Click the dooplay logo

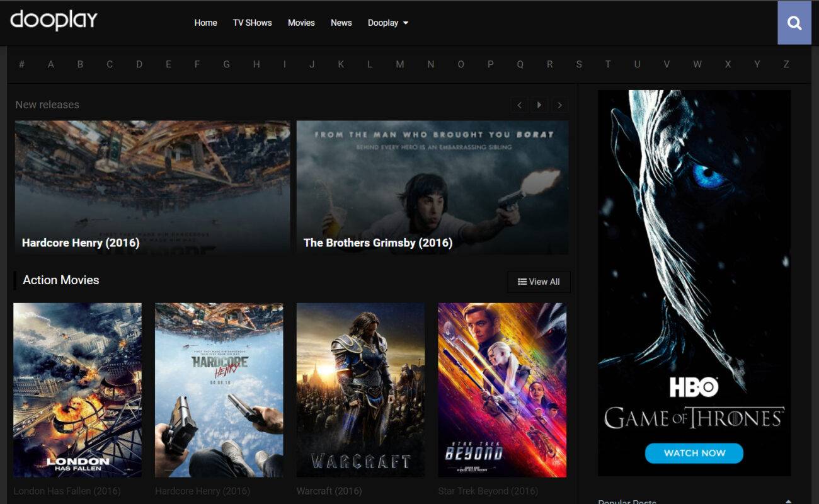(x=54, y=21)
